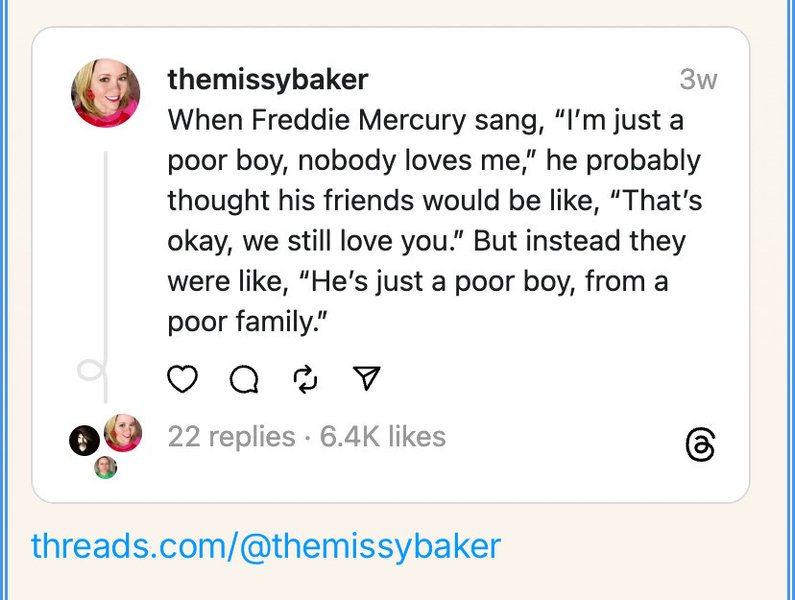Click the Threads logo in the card
The image size is (795, 600).
tap(701, 445)
